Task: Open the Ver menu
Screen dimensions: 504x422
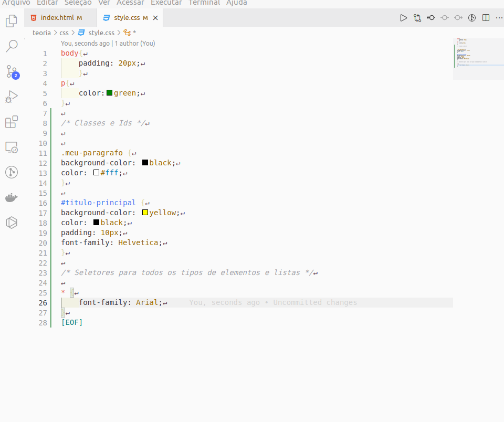Action: coord(104,3)
